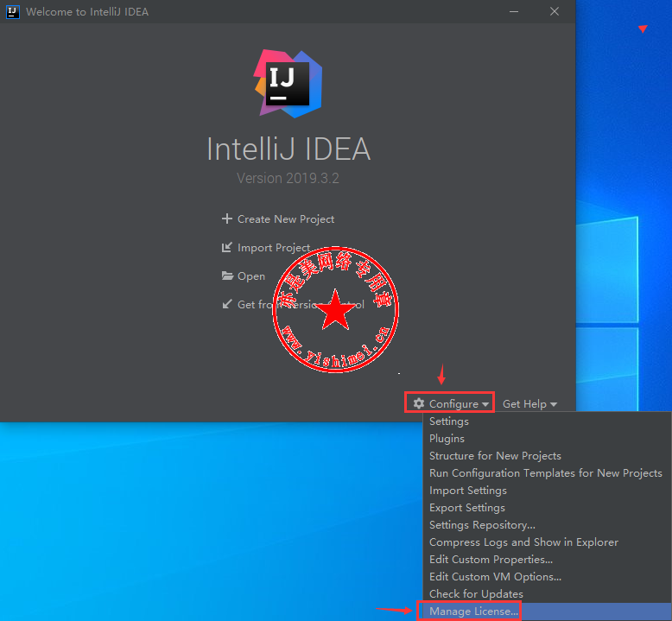
Task: Expand the Get Help dropdown
Action: (x=529, y=403)
